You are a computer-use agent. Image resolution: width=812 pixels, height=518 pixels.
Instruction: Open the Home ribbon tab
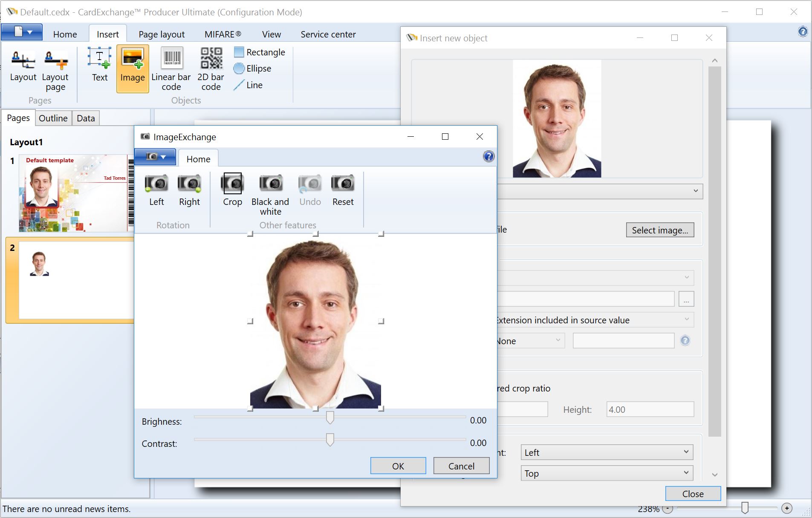[65, 34]
